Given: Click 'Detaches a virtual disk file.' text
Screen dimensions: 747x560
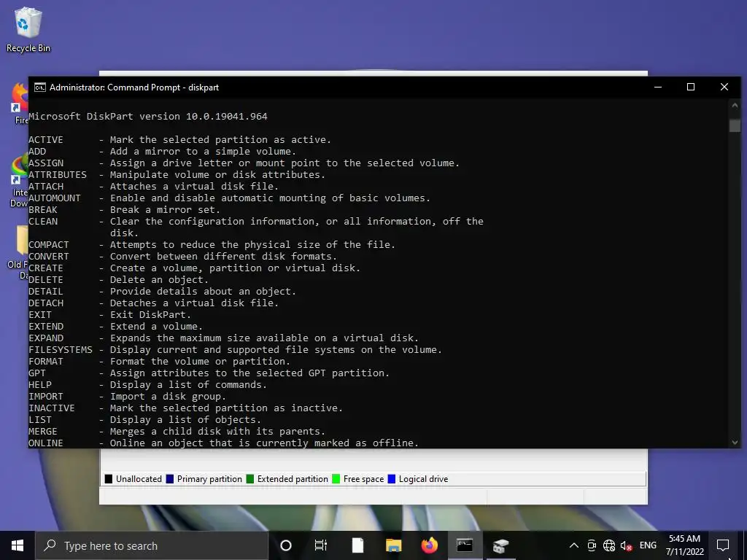Looking at the screenshot, I should coord(194,303).
